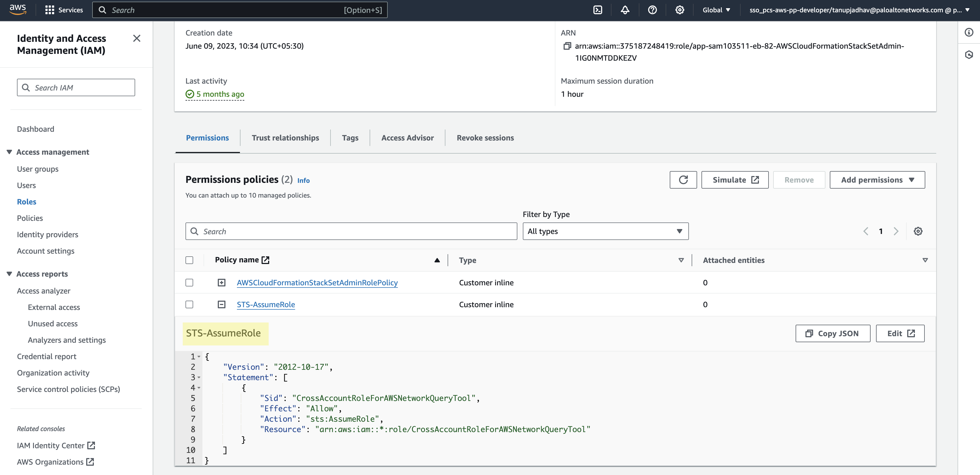Screen dimensions: 980x475
Task: Open the CloudShell terminal icon
Action: [x=598, y=10]
